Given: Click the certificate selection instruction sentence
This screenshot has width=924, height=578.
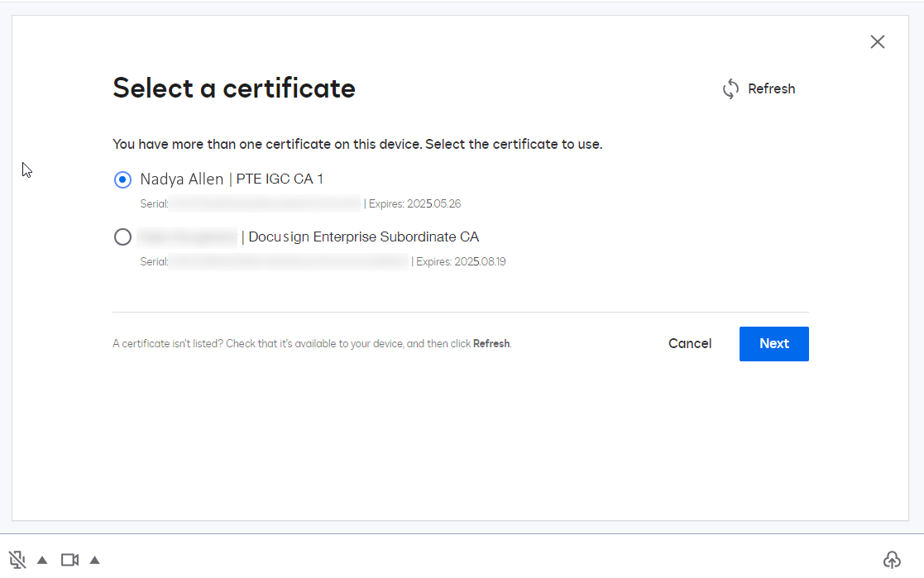Looking at the screenshot, I should coord(358,144).
